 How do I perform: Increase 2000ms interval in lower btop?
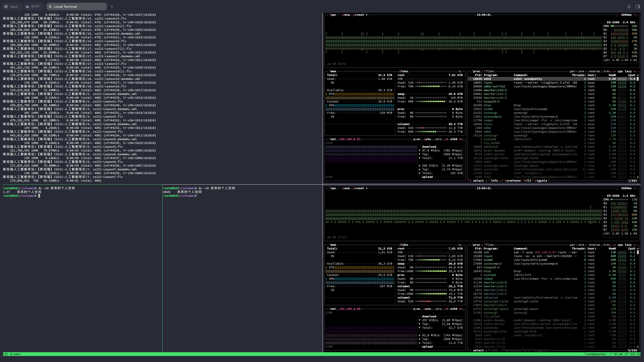coord(634,188)
